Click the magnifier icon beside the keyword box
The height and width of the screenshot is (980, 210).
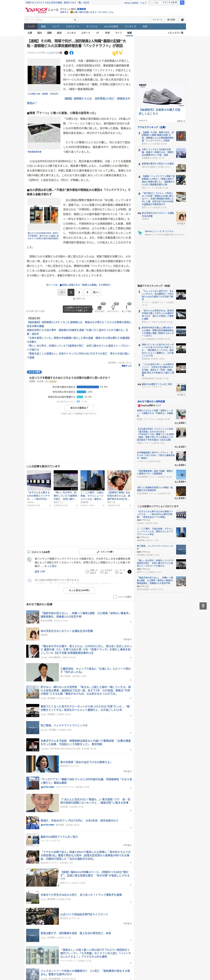[75, 20]
